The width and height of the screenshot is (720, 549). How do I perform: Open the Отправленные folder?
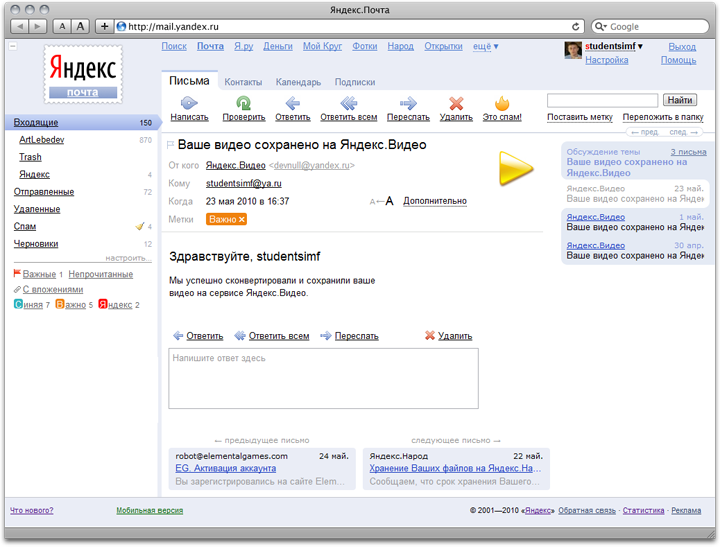point(43,192)
